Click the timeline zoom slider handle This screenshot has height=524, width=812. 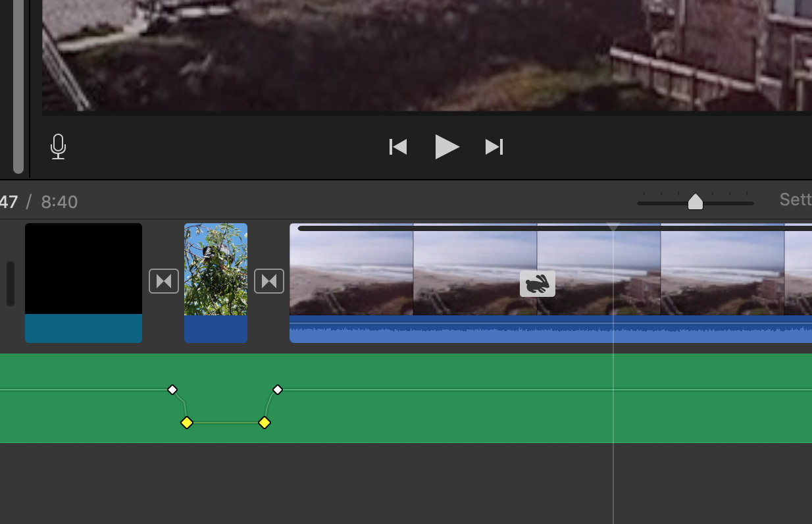696,201
